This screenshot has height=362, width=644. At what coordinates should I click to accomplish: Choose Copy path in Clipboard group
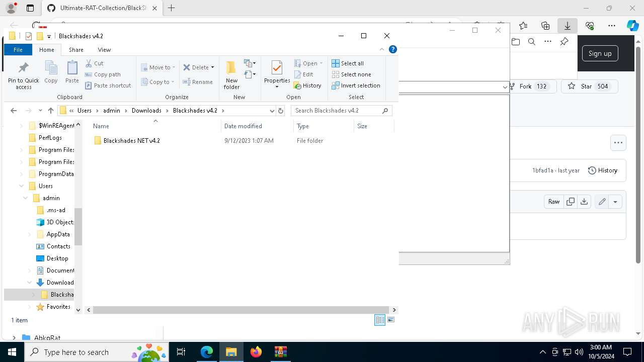pyautogui.click(x=103, y=74)
